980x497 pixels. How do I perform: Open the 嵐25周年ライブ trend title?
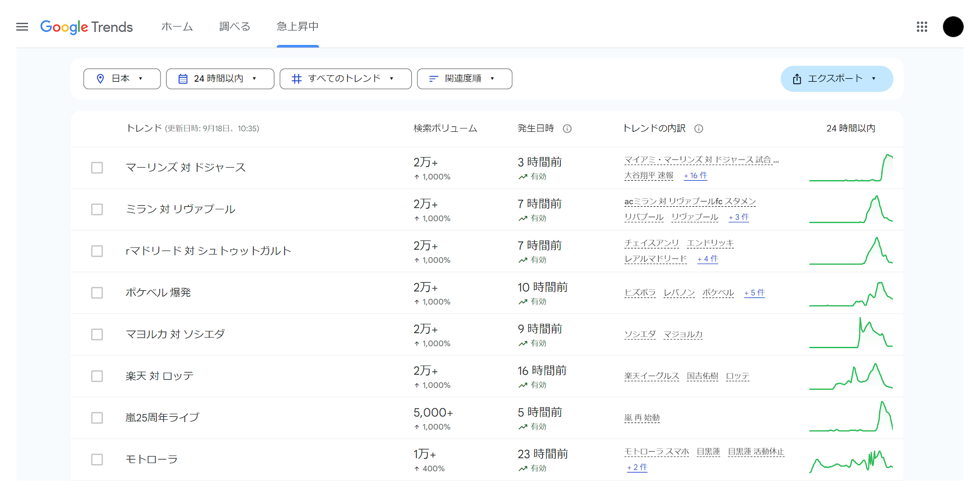point(162,418)
